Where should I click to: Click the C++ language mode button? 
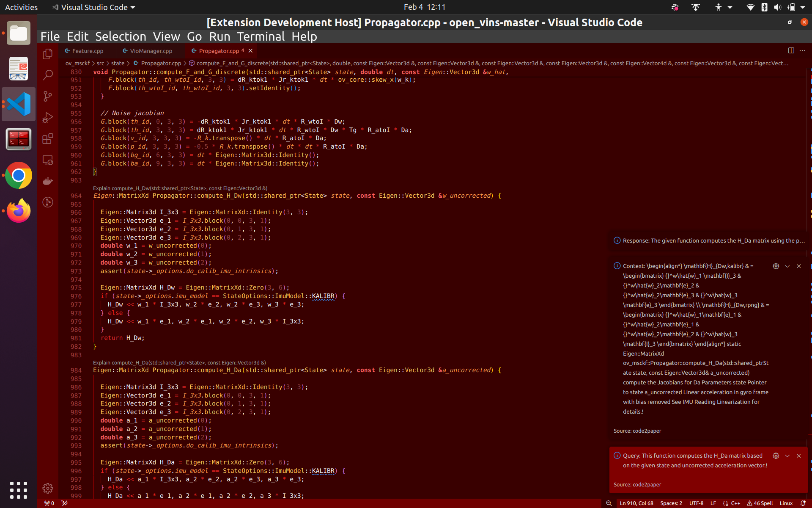click(x=735, y=503)
